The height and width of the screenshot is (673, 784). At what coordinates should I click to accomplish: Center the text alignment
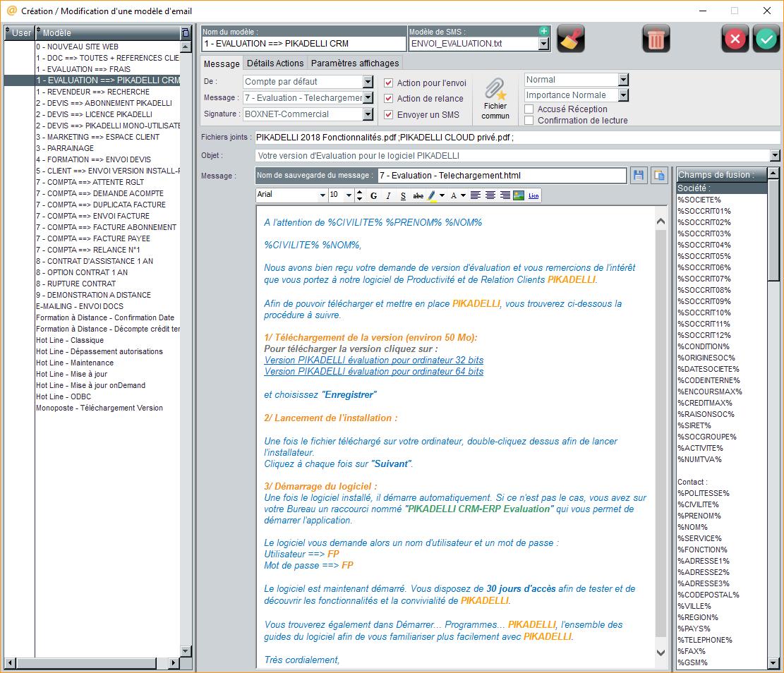490,195
